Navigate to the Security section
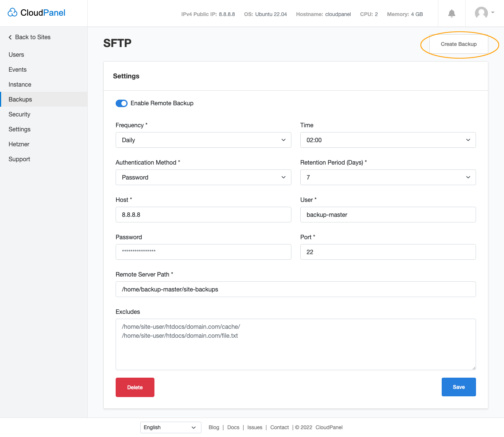504x437 pixels. (x=19, y=114)
